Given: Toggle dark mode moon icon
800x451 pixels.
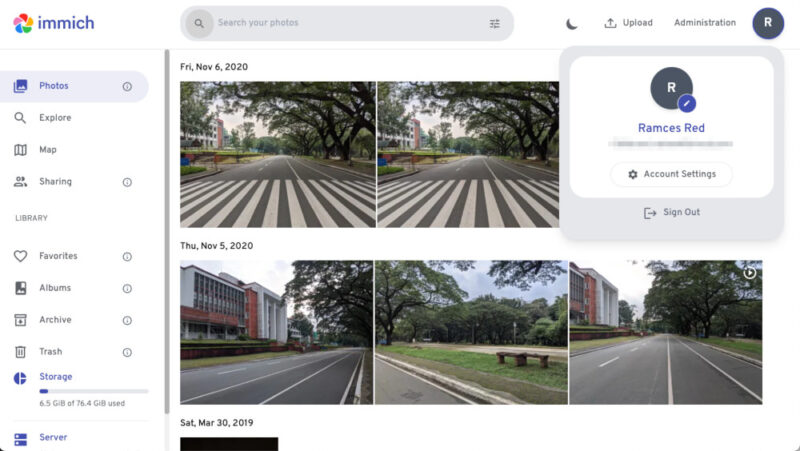Looking at the screenshot, I should point(572,23).
